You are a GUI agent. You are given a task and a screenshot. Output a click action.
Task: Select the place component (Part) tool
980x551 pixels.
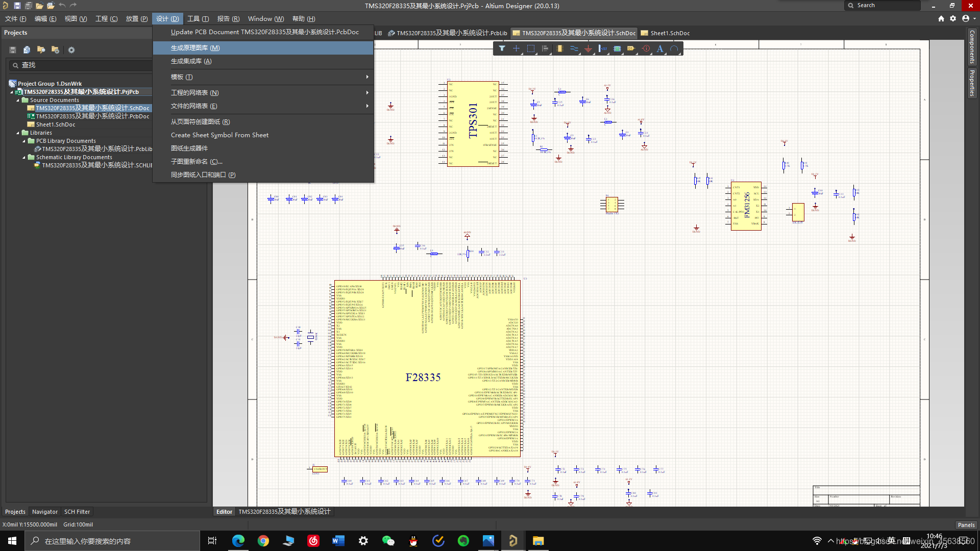pos(560,48)
